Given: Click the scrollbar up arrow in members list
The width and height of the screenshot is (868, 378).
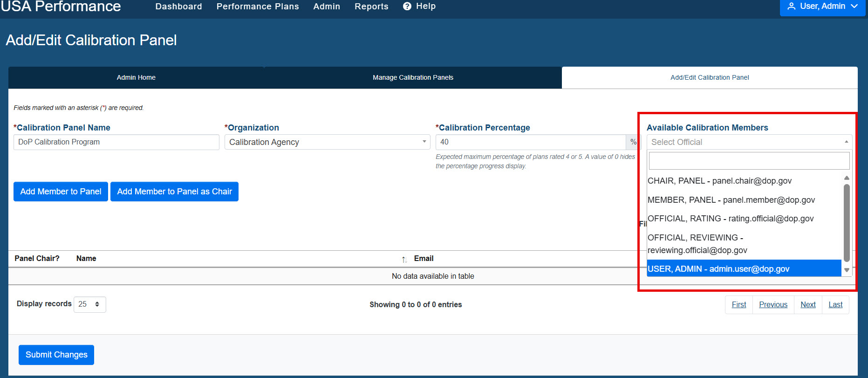Looking at the screenshot, I should tap(847, 178).
